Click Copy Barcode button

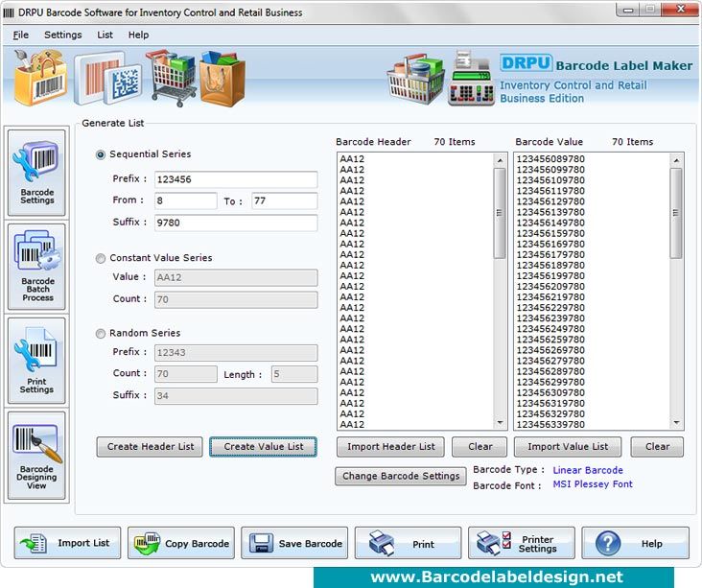pos(181,543)
